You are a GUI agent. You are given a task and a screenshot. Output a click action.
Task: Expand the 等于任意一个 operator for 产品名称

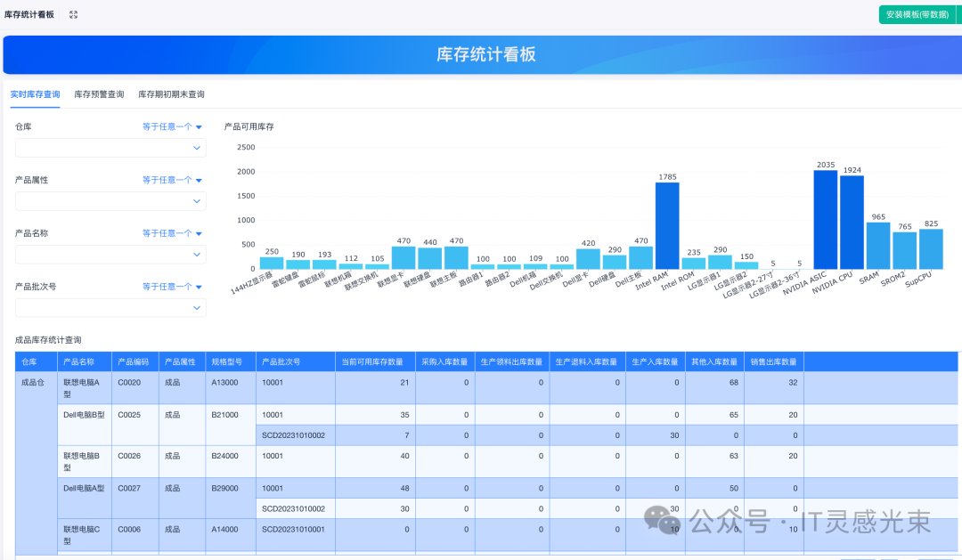(172, 233)
